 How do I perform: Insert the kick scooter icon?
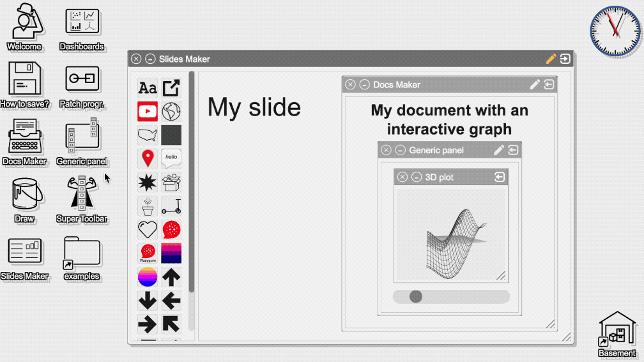[171, 206]
